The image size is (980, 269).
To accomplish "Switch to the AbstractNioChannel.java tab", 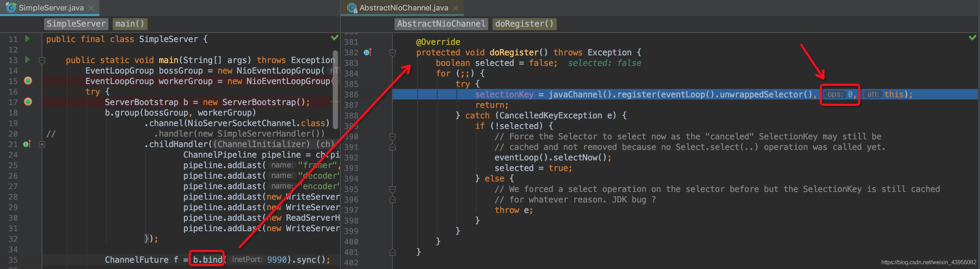I will [403, 8].
